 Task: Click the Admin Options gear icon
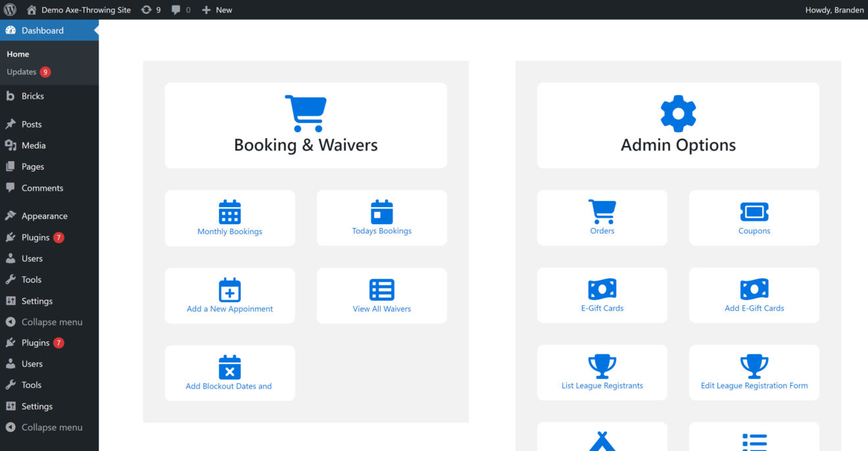click(x=678, y=112)
